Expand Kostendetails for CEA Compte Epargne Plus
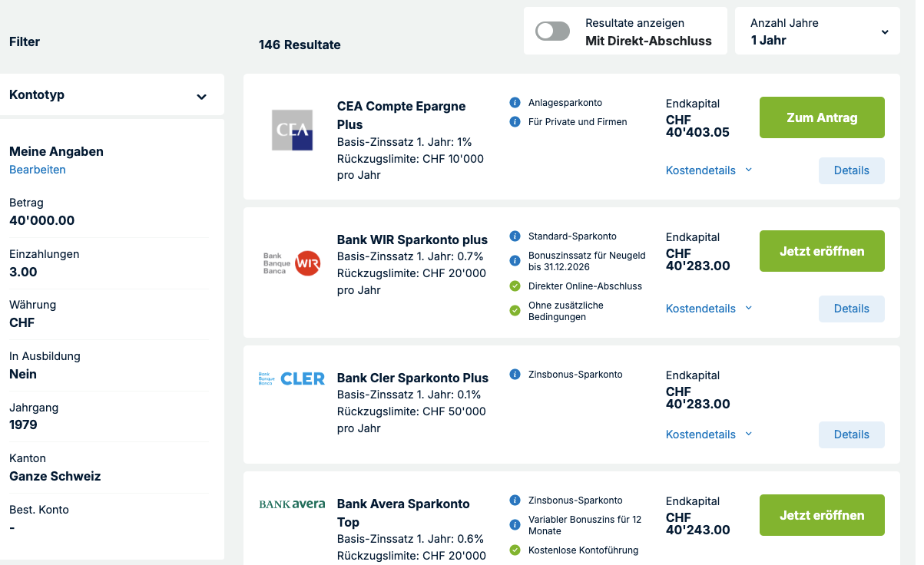Screen dimensions: 924x565 click(708, 170)
